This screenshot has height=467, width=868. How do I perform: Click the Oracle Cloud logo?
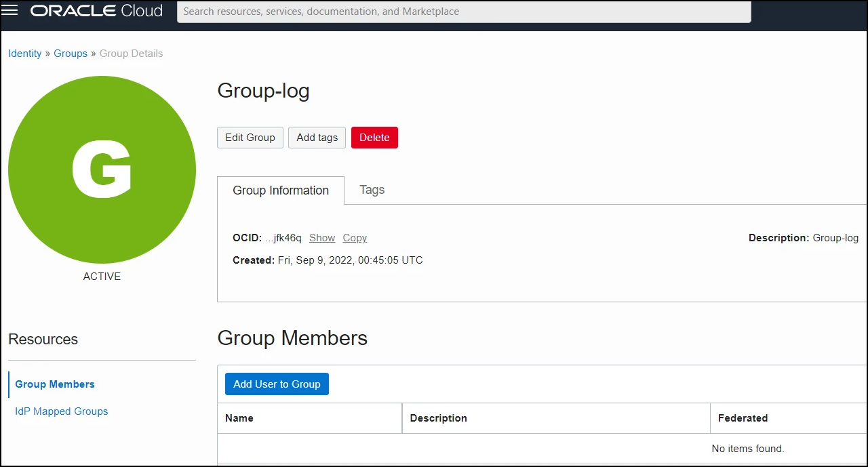(96, 11)
